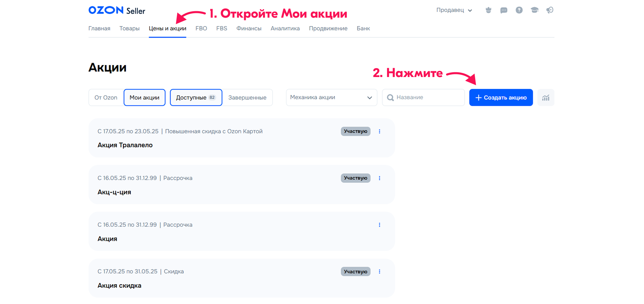
Task: Open options menu for Акция скидка
Action: point(380,271)
